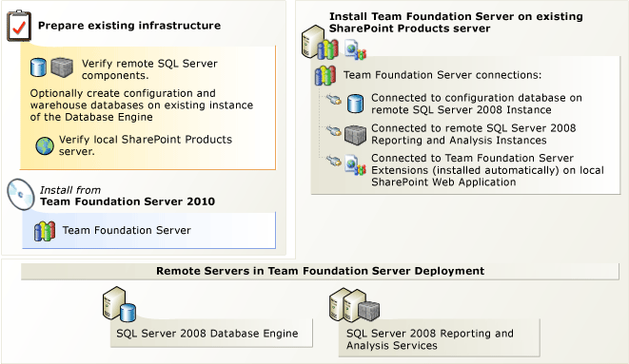Click the Team Foundation Server connections label
Screen dimensions: 629x364
[x=442, y=75]
